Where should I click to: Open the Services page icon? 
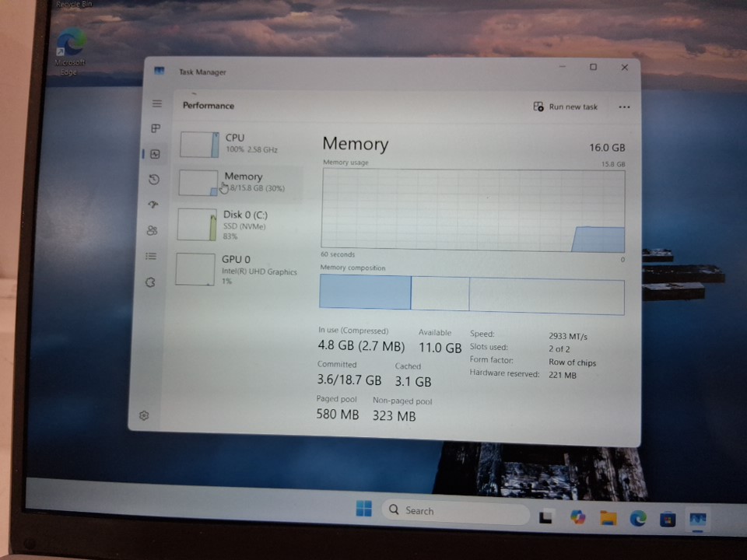click(x=151, y=282)
